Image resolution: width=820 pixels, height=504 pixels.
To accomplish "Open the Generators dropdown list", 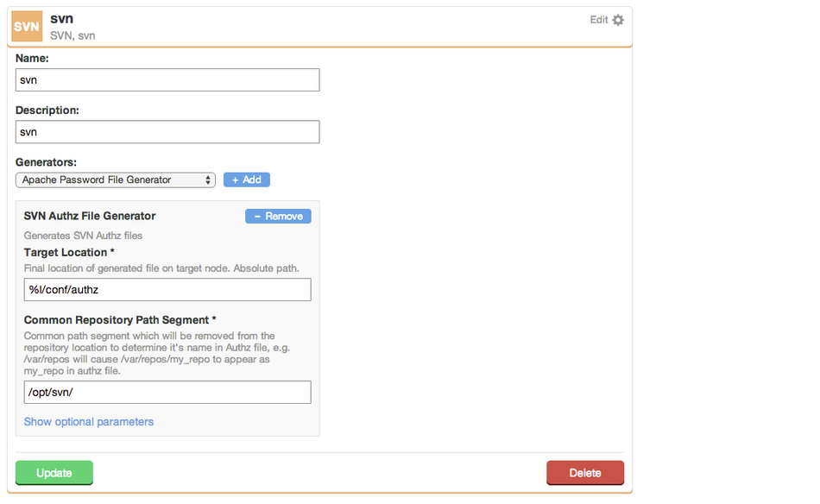I will (x=116, y=180).
